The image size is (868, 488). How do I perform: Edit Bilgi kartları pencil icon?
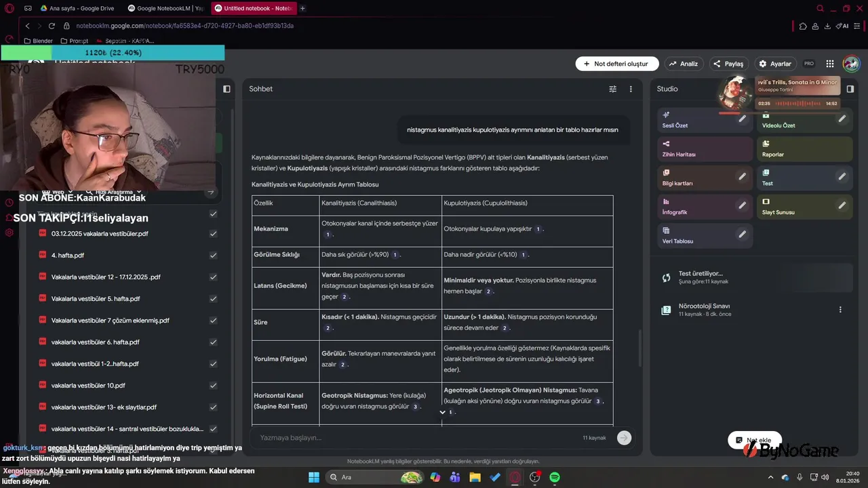(743, 176)
